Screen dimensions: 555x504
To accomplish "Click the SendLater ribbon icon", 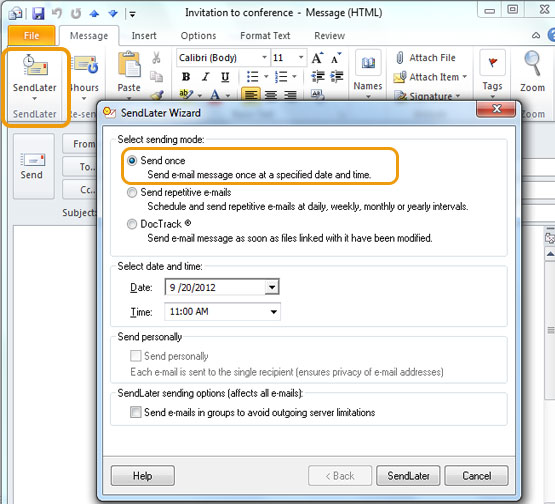I will tap(35, 65).
